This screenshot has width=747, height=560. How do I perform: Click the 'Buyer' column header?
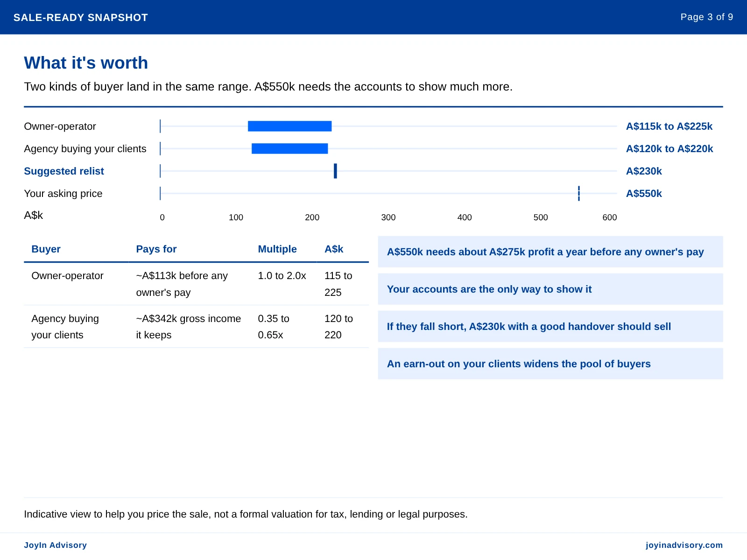point(46,249)
